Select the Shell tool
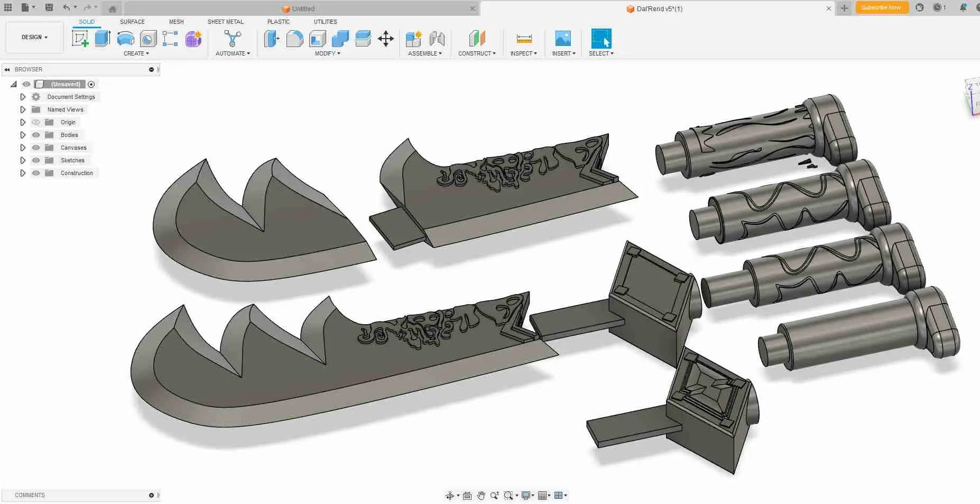 click(318, 39)
